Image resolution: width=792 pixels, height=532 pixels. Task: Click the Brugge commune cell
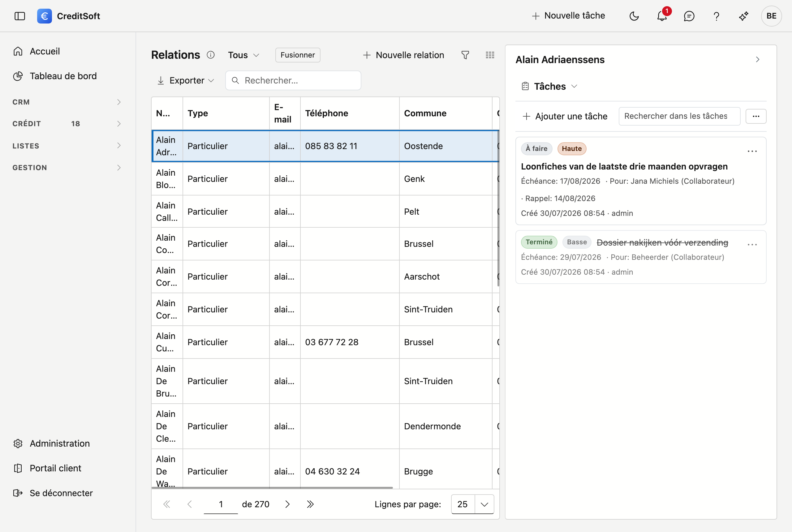click(445, 471)
